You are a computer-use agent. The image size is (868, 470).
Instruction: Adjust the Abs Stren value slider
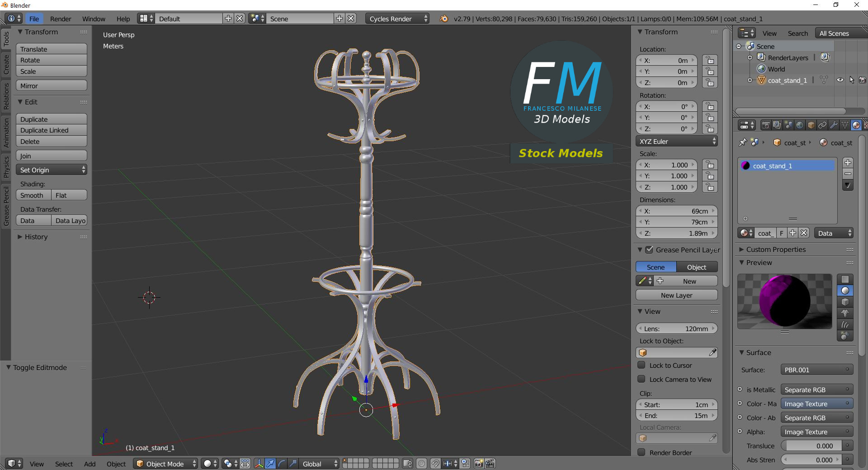[x=811, y=460]
